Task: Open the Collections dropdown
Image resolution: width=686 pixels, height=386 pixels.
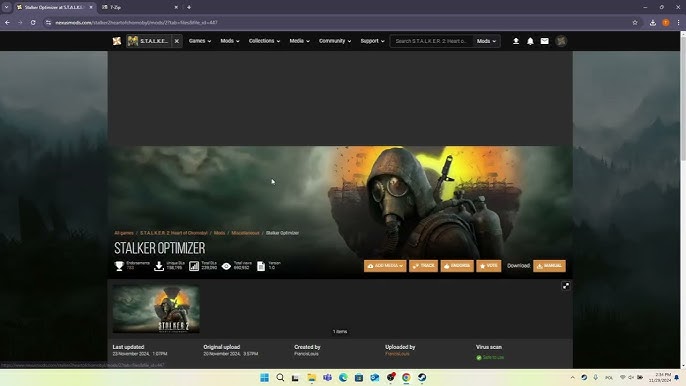Action: pyautogui.click(x=264, y=41)
